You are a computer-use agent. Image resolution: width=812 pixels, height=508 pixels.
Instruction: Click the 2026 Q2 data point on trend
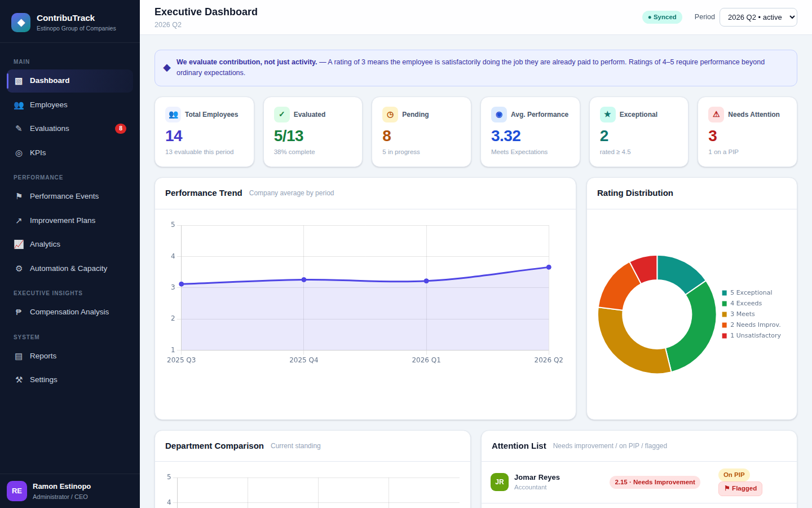[x=549, y=267]
